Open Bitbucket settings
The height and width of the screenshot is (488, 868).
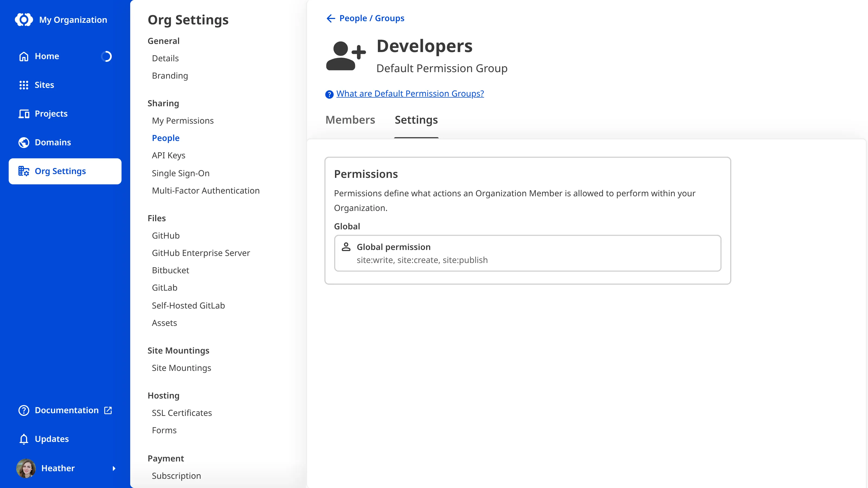coord(171,270)
